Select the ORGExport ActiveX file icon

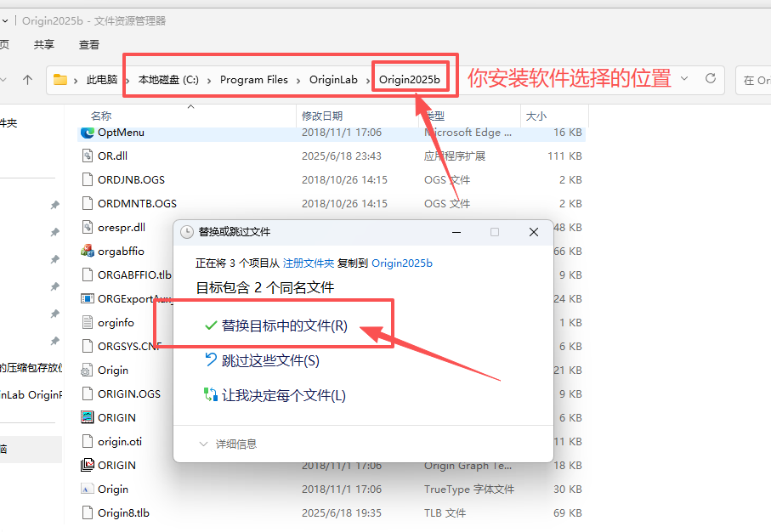(x=88, y=298)
